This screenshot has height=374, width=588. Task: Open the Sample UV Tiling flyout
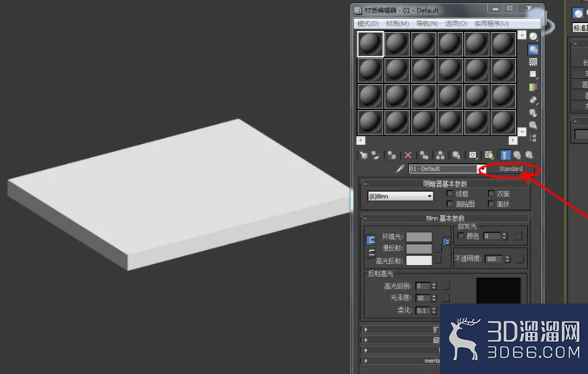click(533, 74)
